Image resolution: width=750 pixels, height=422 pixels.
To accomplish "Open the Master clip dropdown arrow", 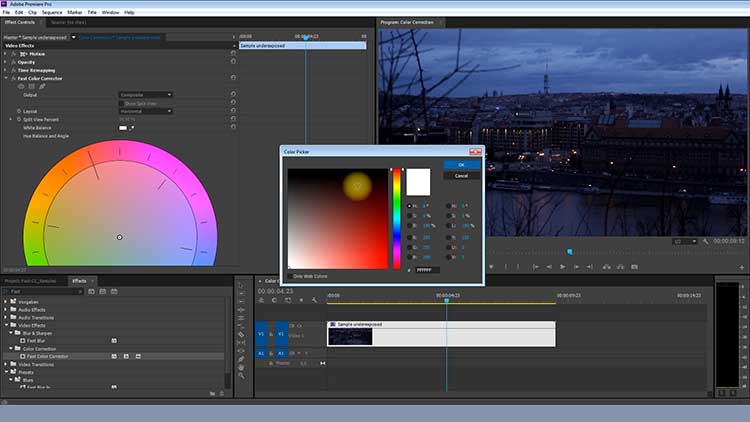I will [74, 37].
